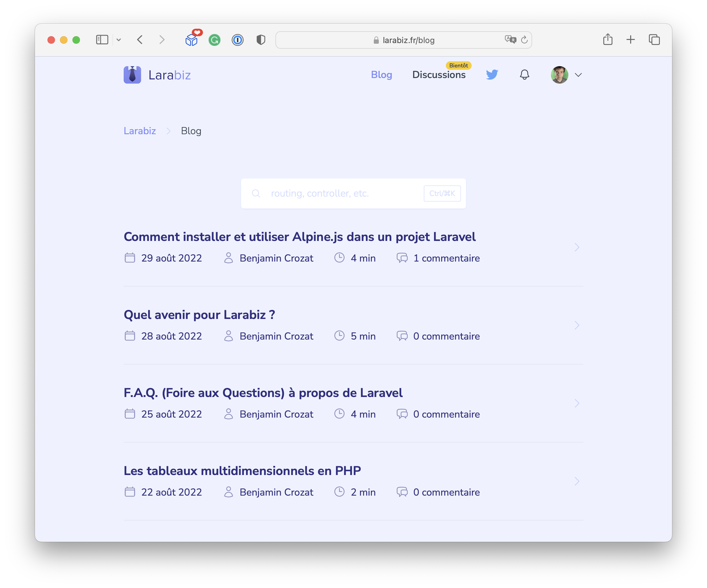Click the Blog breadcrumb item

(x=191, y=131)
